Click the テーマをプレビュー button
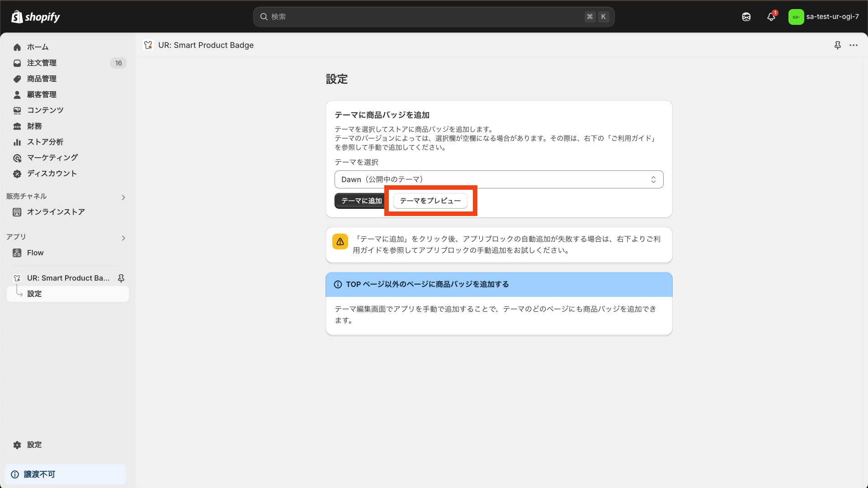 pos(430,201)
